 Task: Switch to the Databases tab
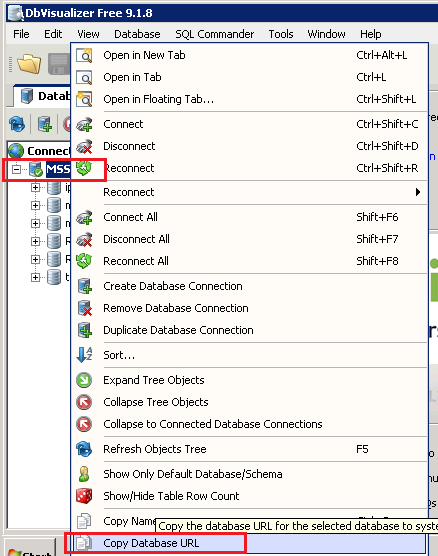coord(43,96)
